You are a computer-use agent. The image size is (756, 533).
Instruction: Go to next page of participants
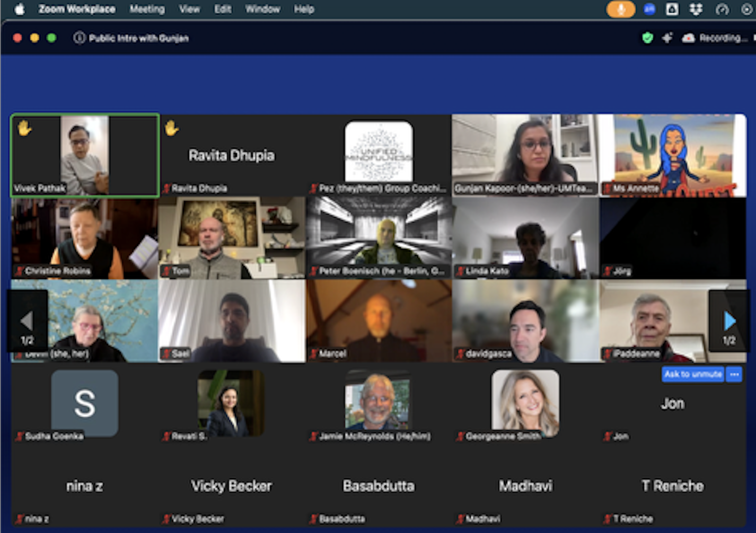pos(729,321)
